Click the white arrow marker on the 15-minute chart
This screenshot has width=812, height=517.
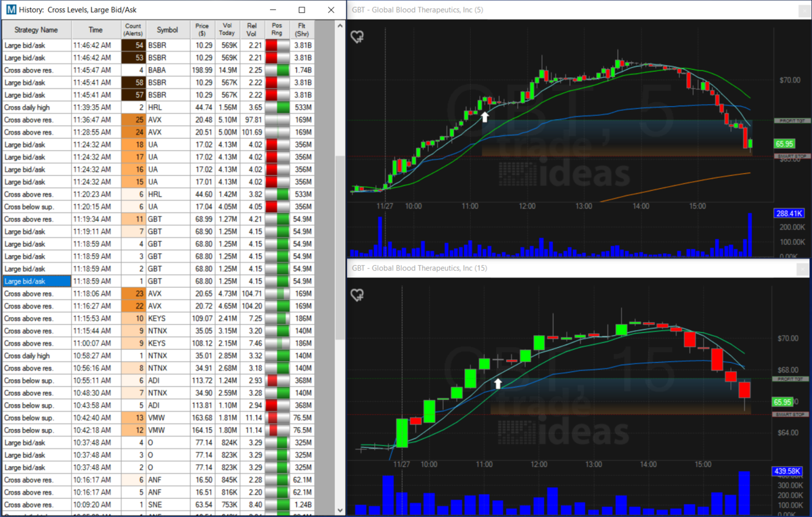pyautogui.click(x=498, y=384)
